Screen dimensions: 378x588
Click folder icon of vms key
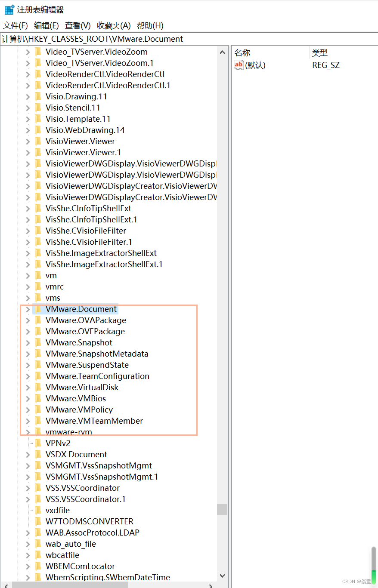click(x=38, y=298)
